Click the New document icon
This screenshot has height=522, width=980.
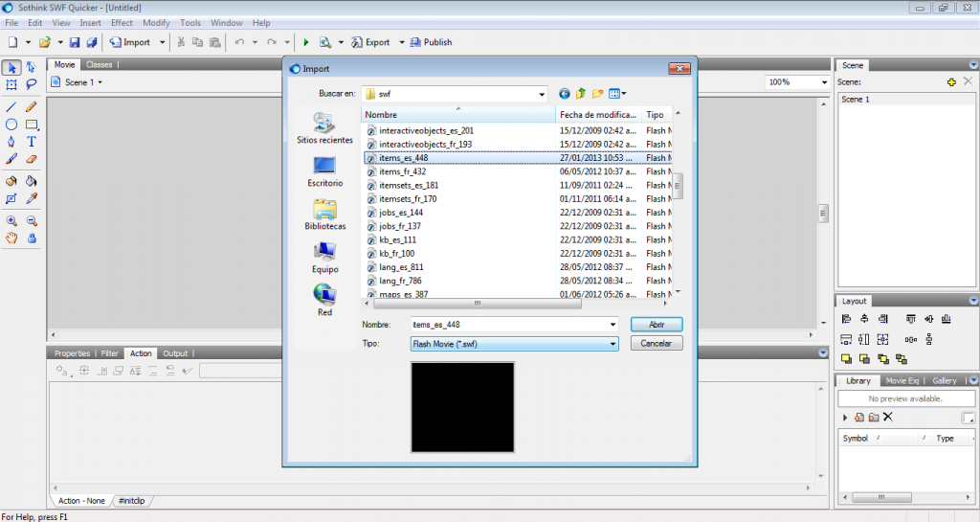pyautogui.click(x=12, y=42)
